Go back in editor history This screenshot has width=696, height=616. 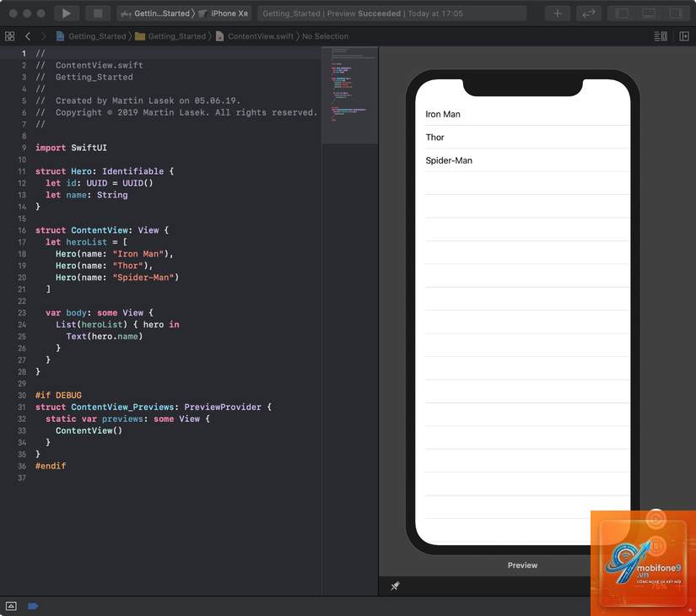[x=28, y=36]
